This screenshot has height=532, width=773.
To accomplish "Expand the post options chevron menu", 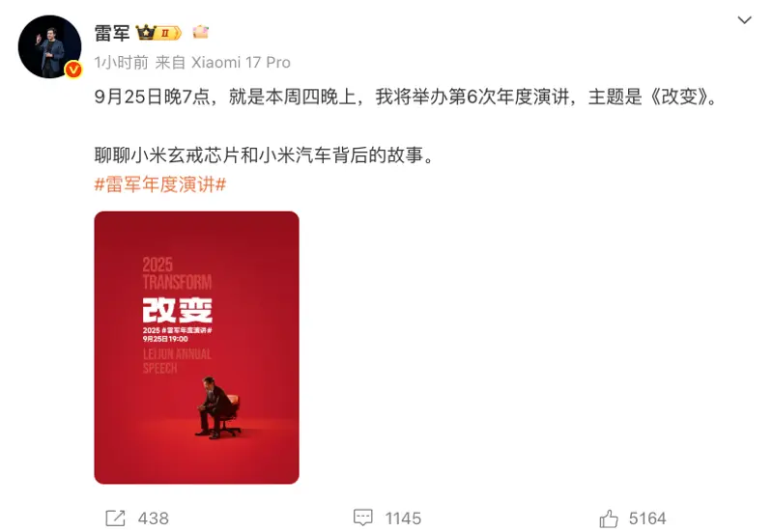I will (744, 20).
